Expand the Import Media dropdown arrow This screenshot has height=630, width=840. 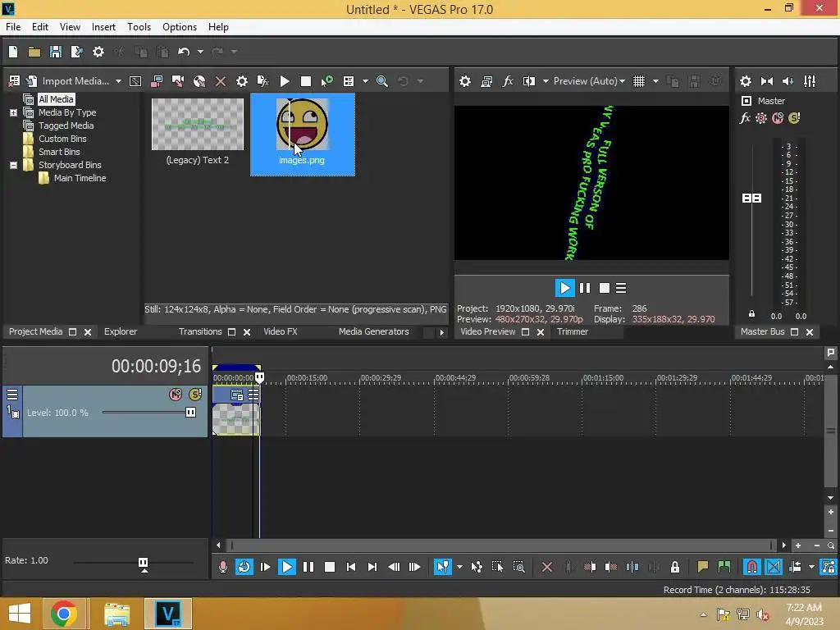[118, 81]
